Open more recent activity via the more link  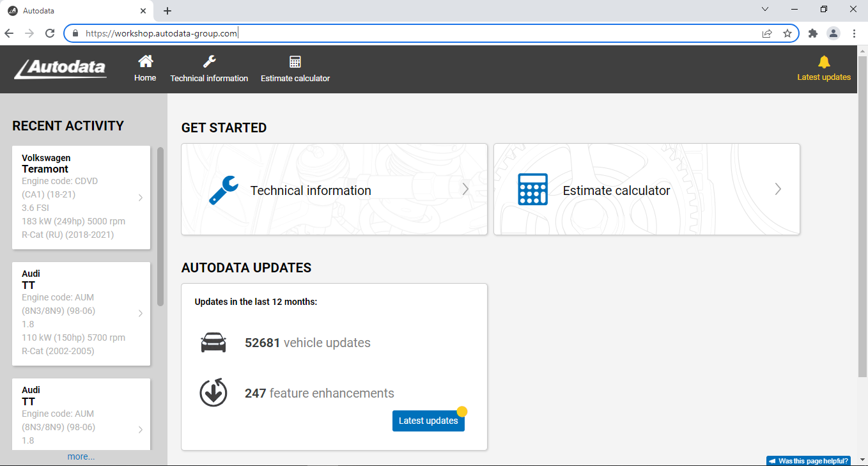coord(81,456)
